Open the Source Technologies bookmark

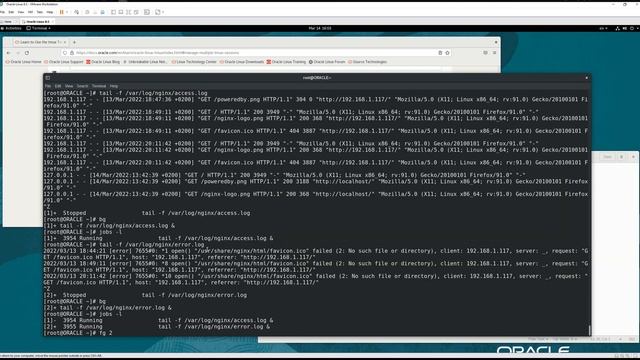(367, 62)
